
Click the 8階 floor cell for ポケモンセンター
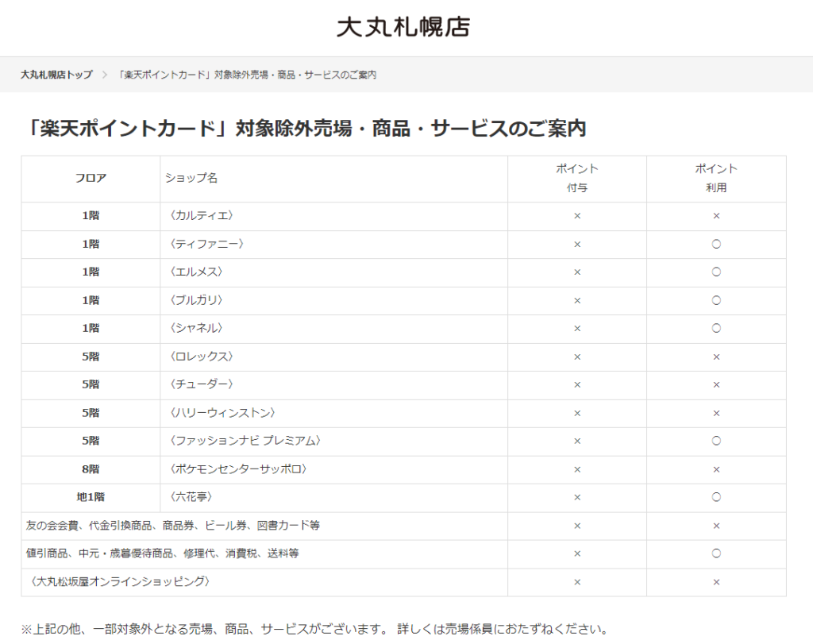coord(91,469)
